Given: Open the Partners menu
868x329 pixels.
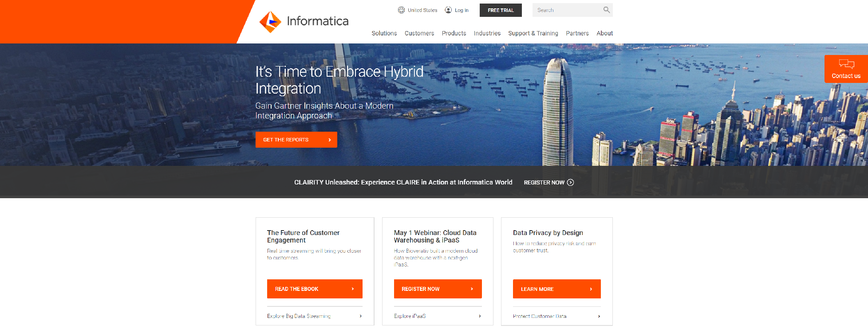Looking at the screenshot, I should coord(577,33).
